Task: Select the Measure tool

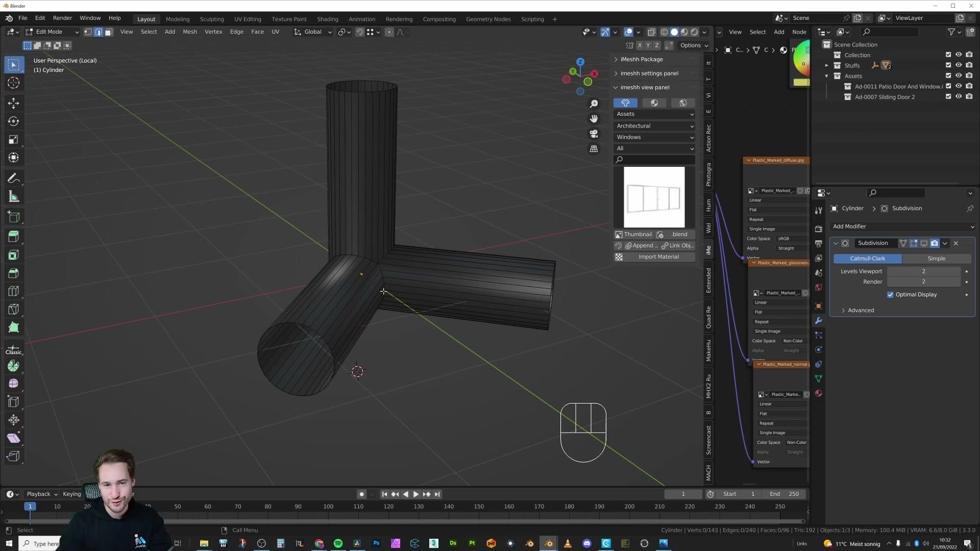Action: 14,197
